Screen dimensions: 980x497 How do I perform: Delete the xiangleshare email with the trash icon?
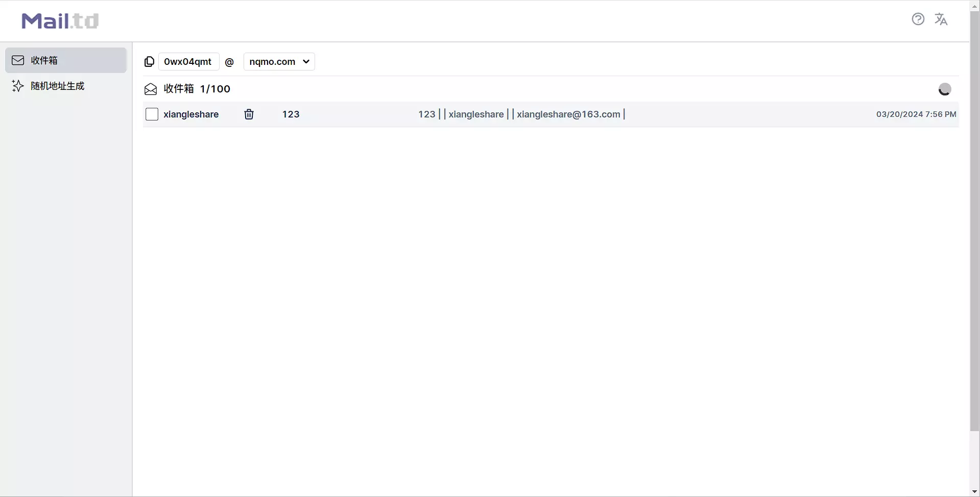(x=249, y=114)
